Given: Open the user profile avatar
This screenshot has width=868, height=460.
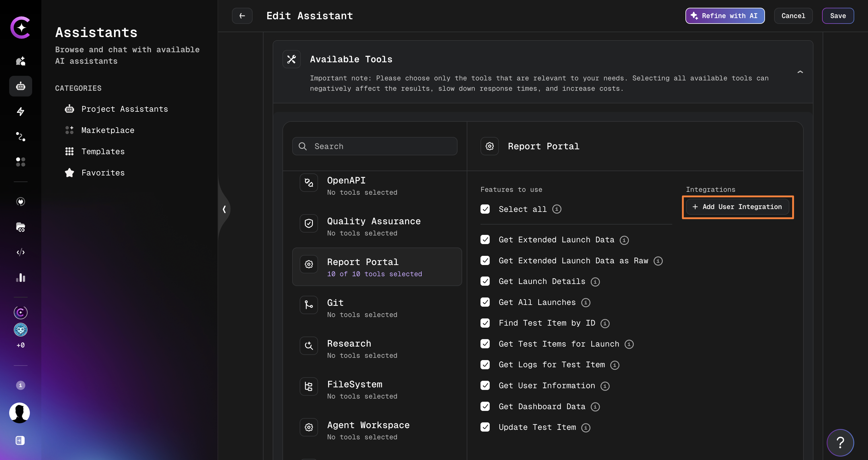Looking at the screenshot, I should click(x=20, y=413).
